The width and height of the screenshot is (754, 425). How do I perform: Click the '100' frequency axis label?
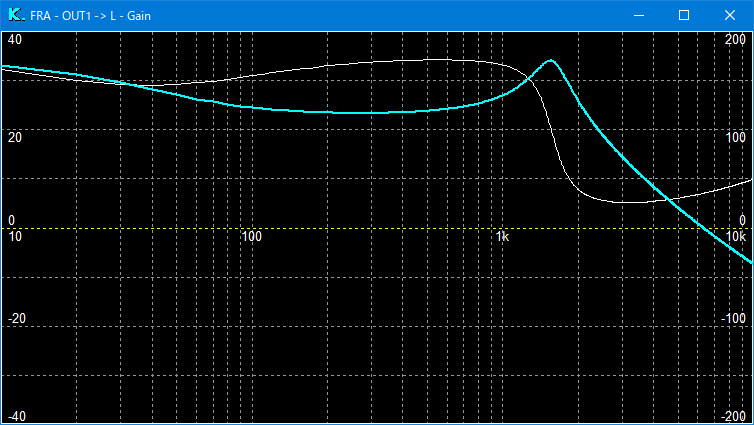pyautogui.click(x=251, y=236)
